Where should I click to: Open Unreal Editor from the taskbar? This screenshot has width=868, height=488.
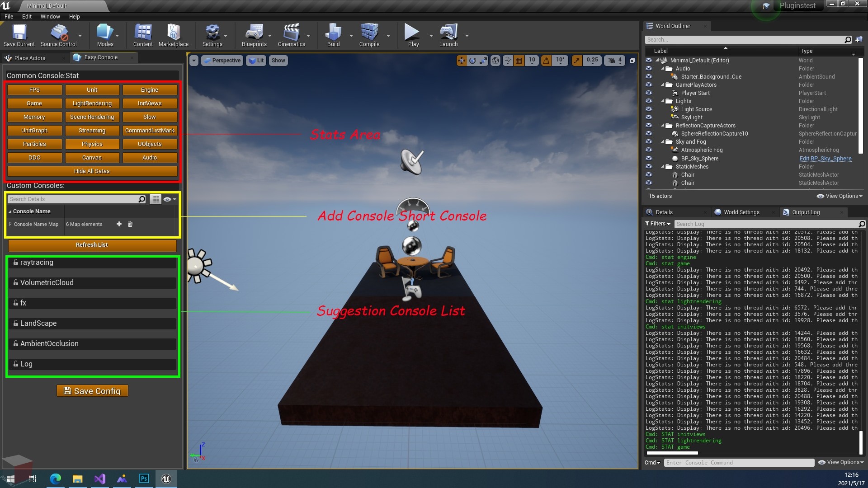tap(166, 479)
